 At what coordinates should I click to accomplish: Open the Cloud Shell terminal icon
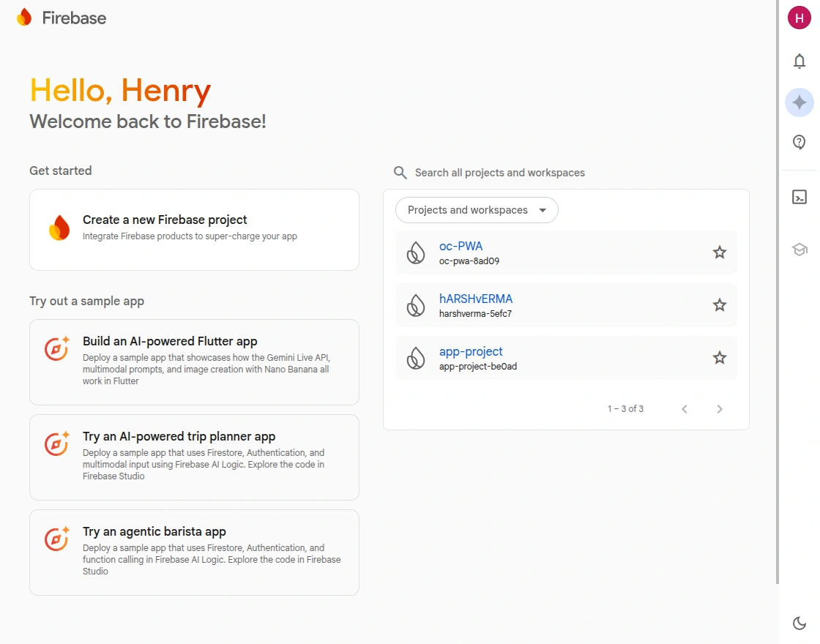(x=799, y=197)
